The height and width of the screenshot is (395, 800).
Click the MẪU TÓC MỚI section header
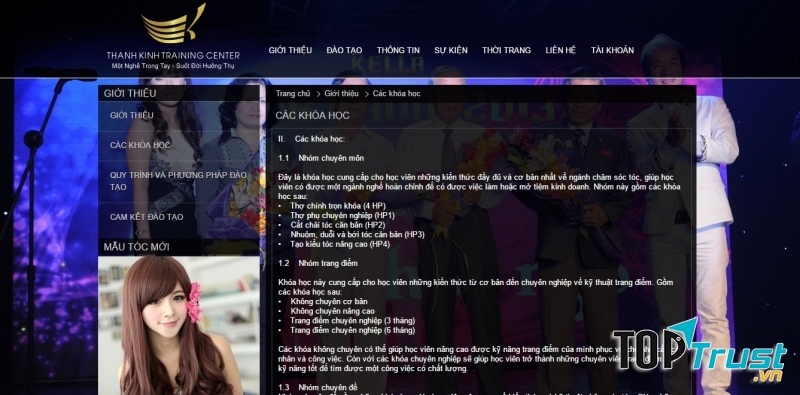click(136, 247)
